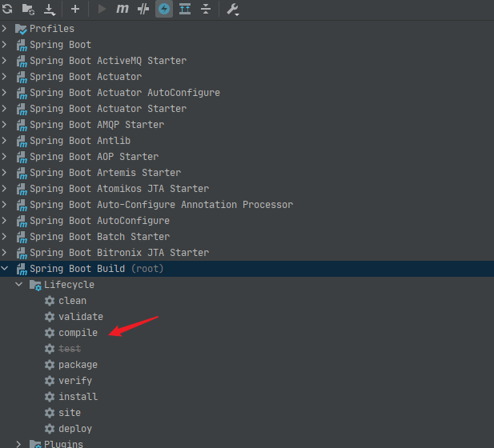Reload all Maven projects
The height and width of the screenshot is (448, 494).
(7, 9)
